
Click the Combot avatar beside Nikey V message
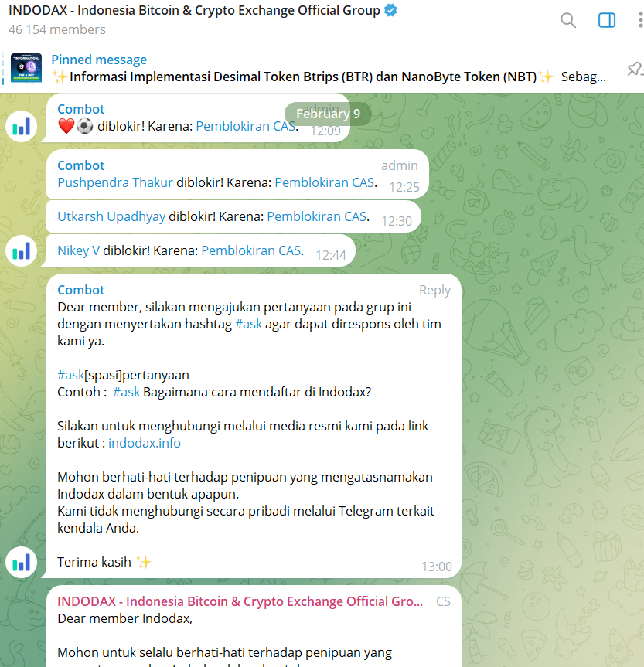pos(22,251)
